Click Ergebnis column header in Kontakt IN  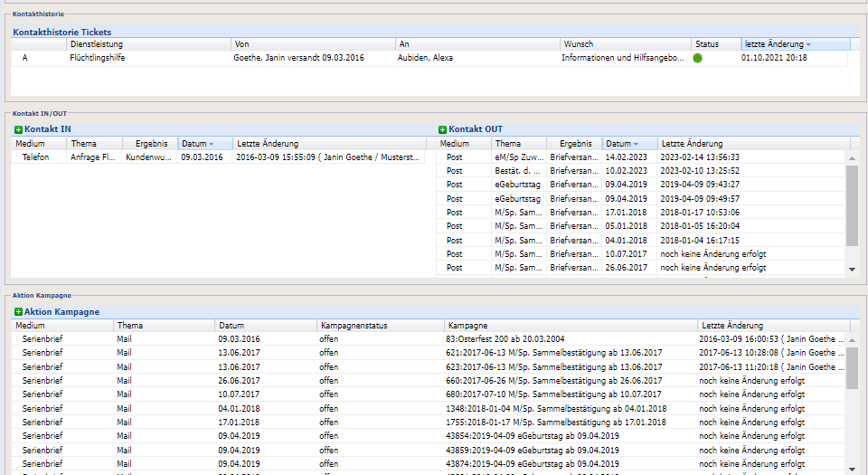pos(149,143)
